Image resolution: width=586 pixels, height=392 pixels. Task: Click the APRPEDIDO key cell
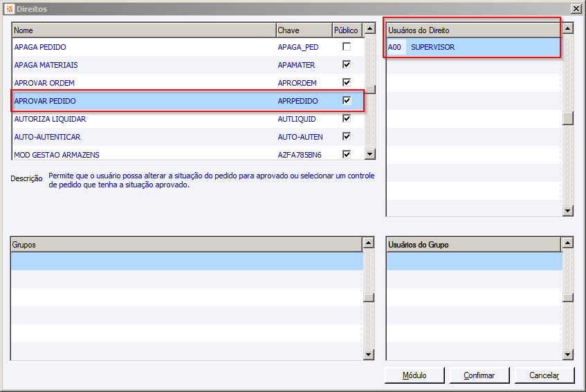point(298,101)
